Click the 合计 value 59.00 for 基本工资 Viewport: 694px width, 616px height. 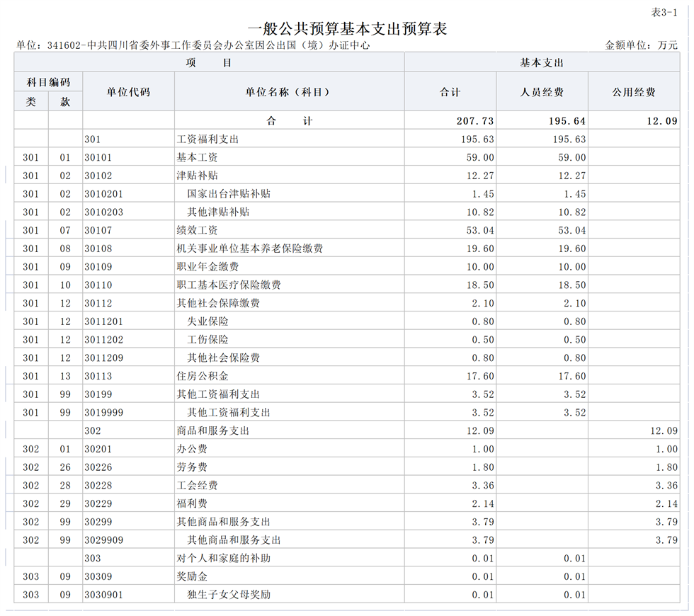point(480,157)
